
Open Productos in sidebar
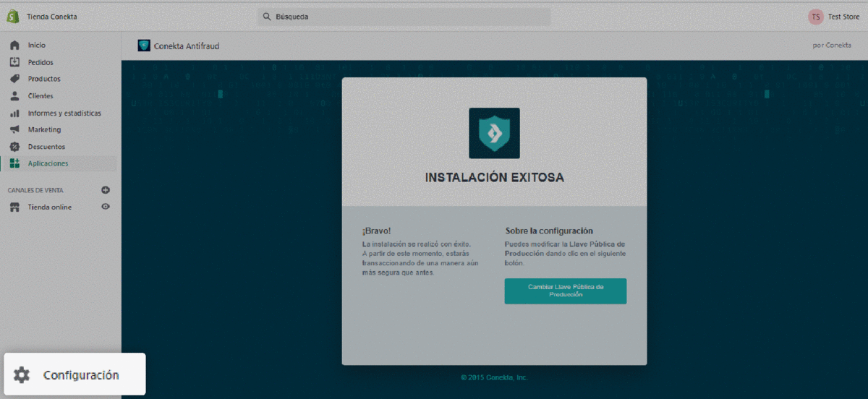[x=44, y=79]
